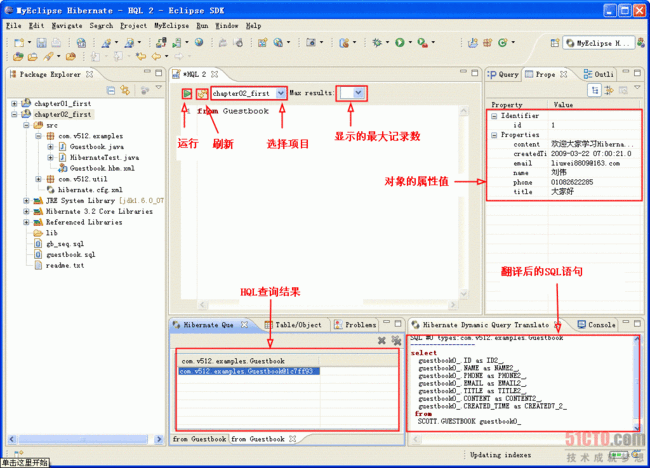Expand chapter01_first project node
Viewport: 650px width, 468px height.
point(14,103)
